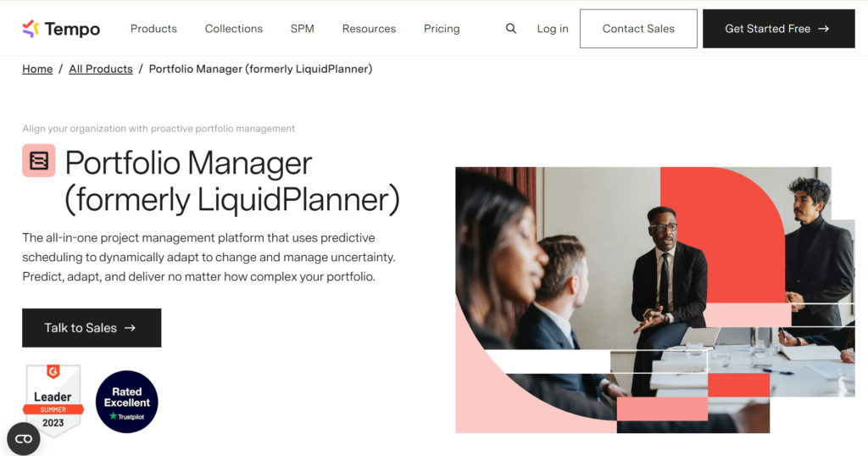Viewport: 868px width, 456px height.
Task: Expand the Resources navigation menu
Action: (x=369, y=28)
